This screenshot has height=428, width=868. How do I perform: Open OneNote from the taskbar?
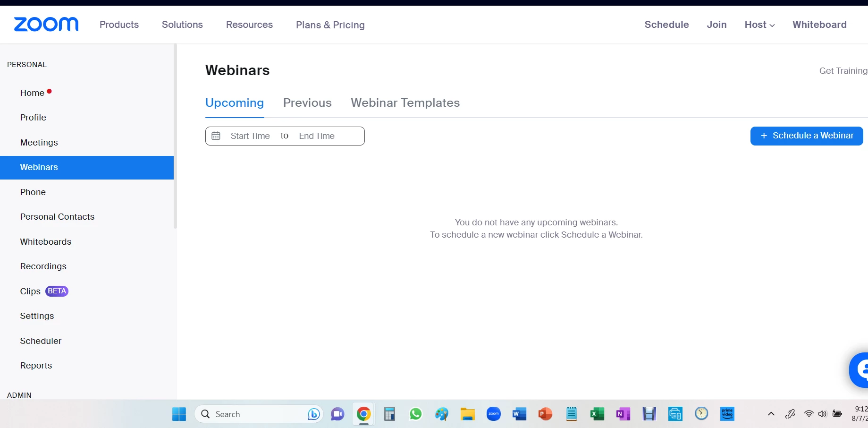(x=623, y=414)
